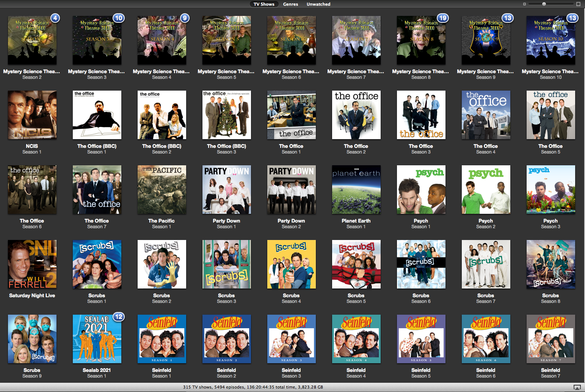Open Seinfeld Season 3 cover

(x=292, y=339)
